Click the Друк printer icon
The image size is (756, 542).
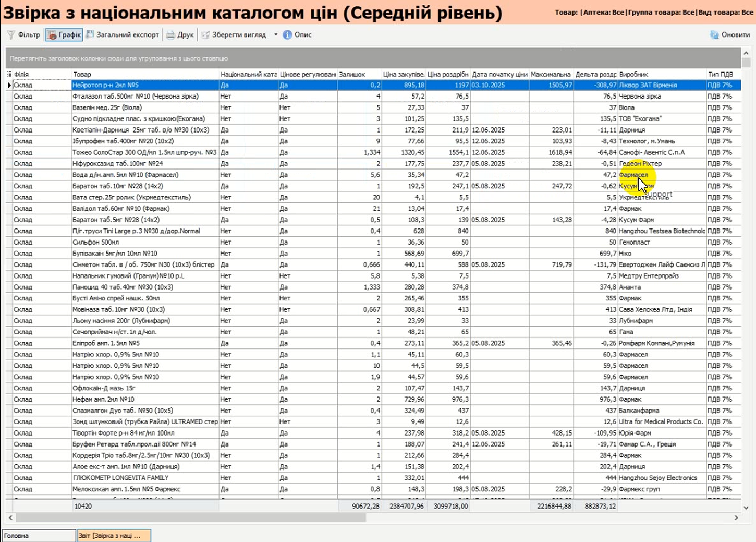point(170,35)
